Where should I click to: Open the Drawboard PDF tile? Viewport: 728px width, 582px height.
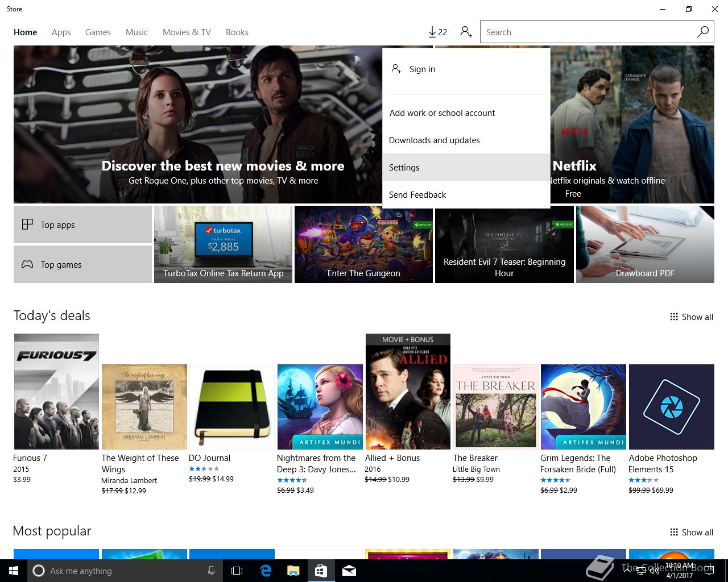coord(645,244)
